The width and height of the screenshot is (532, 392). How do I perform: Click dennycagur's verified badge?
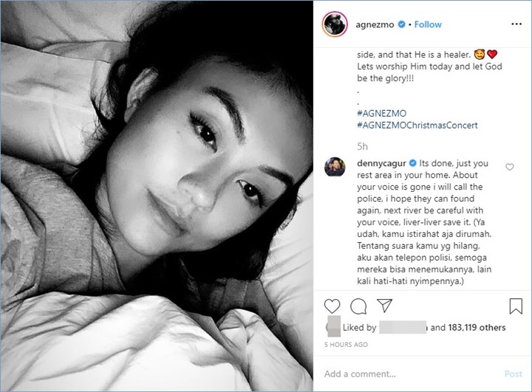coord(412,163)
